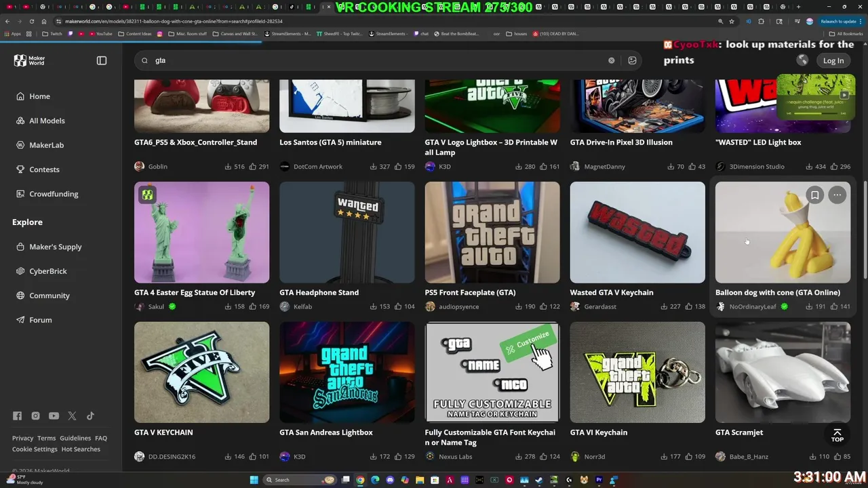Open the Guidelines link in the footer
This screenshot has height=488, width=868.
tap(75, 438)
